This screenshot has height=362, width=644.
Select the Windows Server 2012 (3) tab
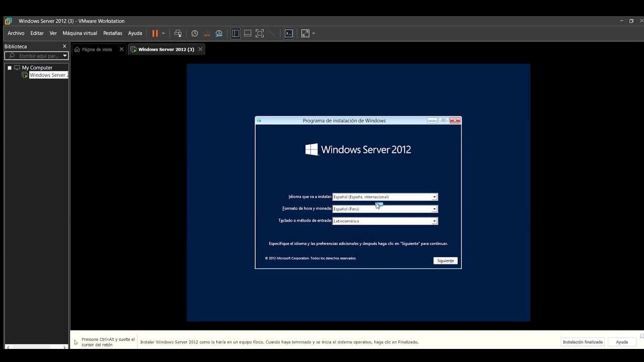click(166, 49)
